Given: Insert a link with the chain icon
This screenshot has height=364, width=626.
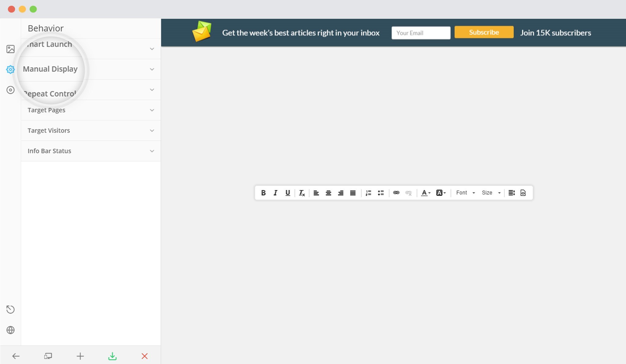Looking at the screenshot, I should (x=396, y=193).
